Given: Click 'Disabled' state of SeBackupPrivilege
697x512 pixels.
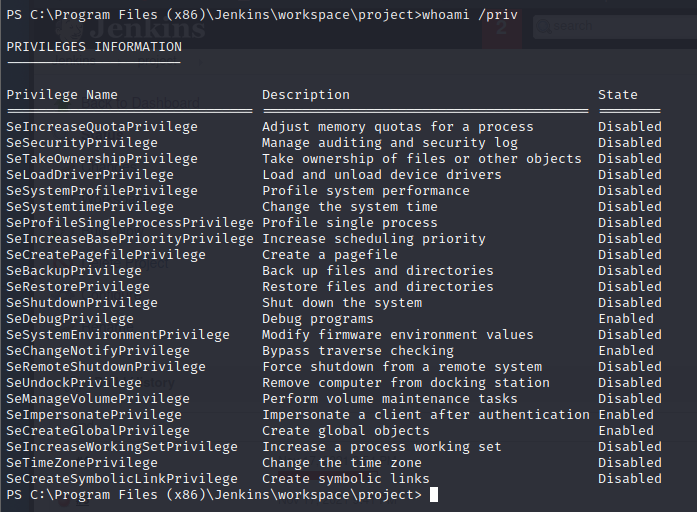Looking at the screenshot, I should pos(630,271).
